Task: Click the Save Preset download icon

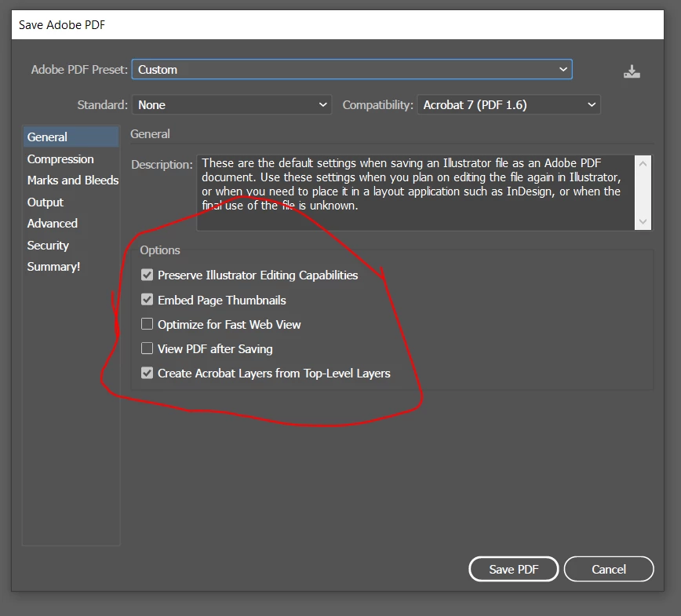Action: pyautogui.click(x=632, y=71)
